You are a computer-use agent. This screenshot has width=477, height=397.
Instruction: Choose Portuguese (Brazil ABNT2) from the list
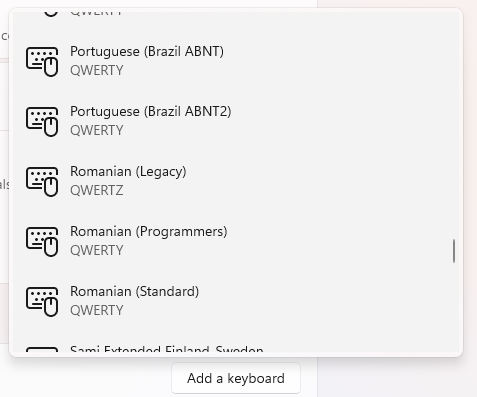click(x=150, y=111)
